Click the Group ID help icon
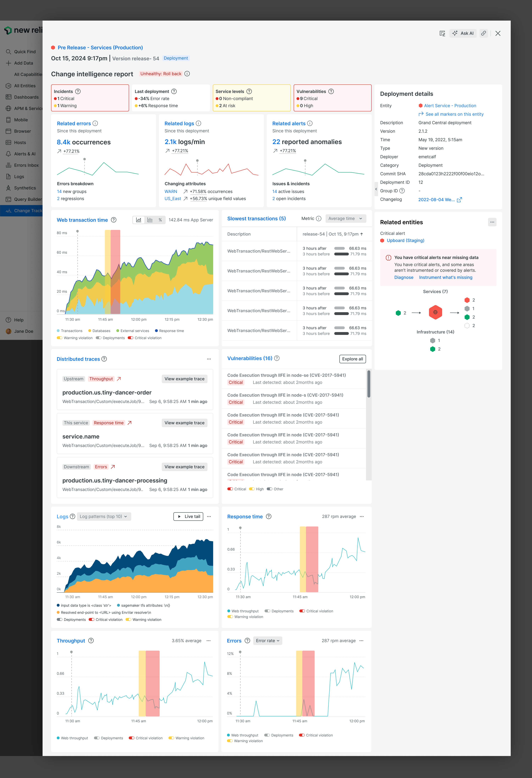The image size is (532, 778). click(402, 191)
